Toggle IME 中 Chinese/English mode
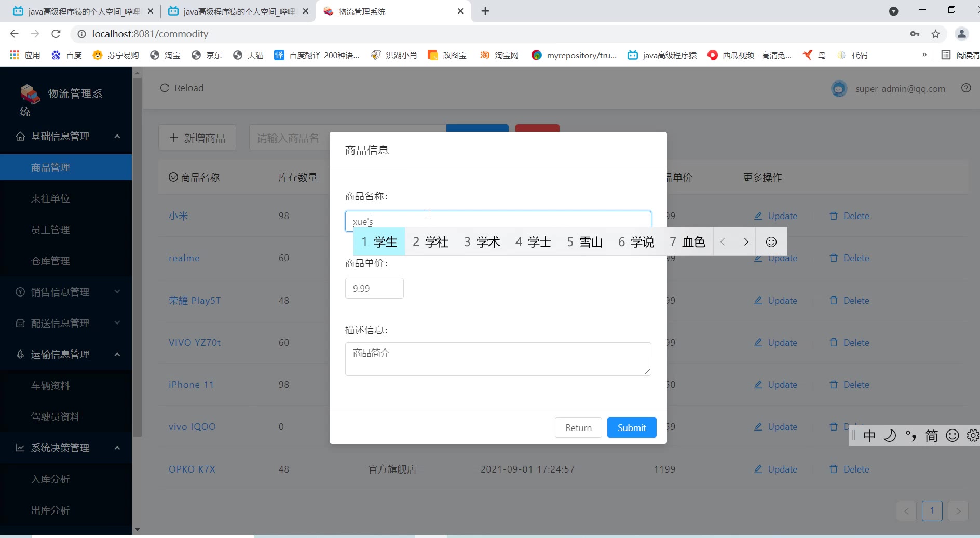Image resolution: width=980 pixels, height=538 pixels. pos(869,436)
